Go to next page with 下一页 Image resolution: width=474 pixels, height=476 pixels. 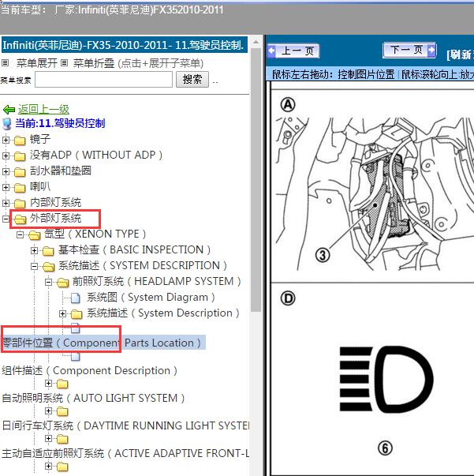click(409, 50)
